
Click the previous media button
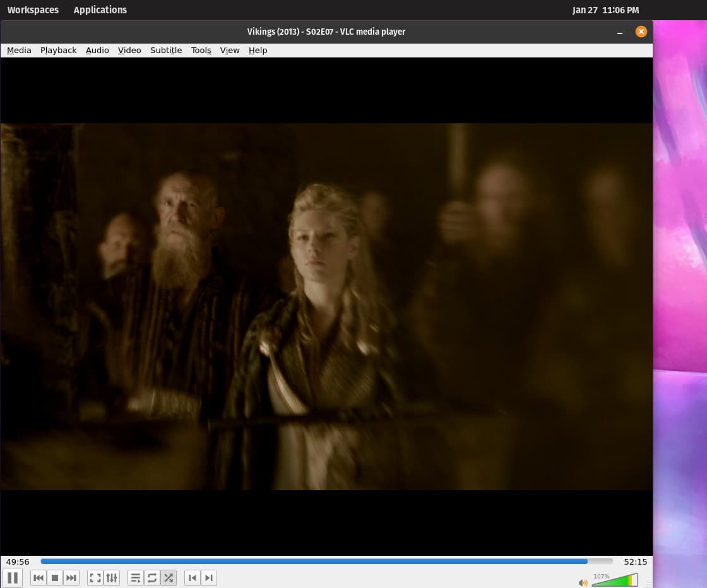coord(39,578)
